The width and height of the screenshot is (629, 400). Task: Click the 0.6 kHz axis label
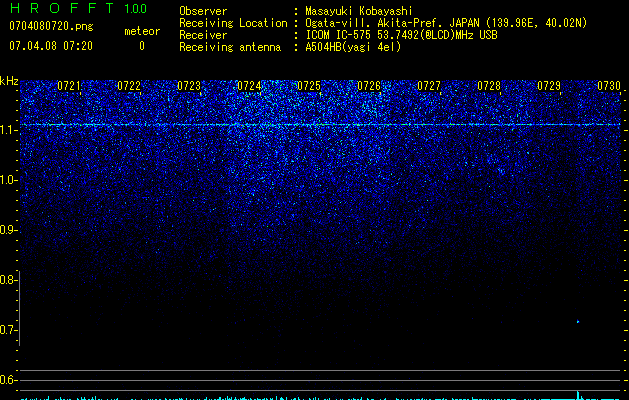coord(8,380)
